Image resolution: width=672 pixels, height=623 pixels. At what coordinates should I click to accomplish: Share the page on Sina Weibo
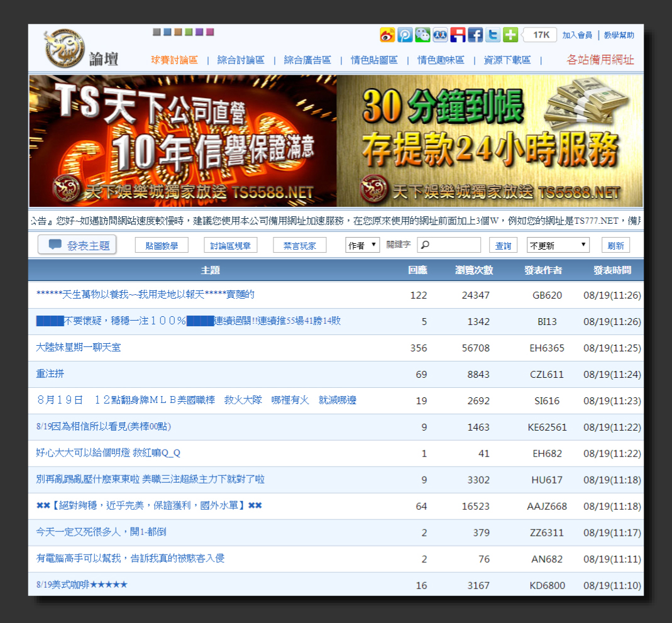point(387,35)
